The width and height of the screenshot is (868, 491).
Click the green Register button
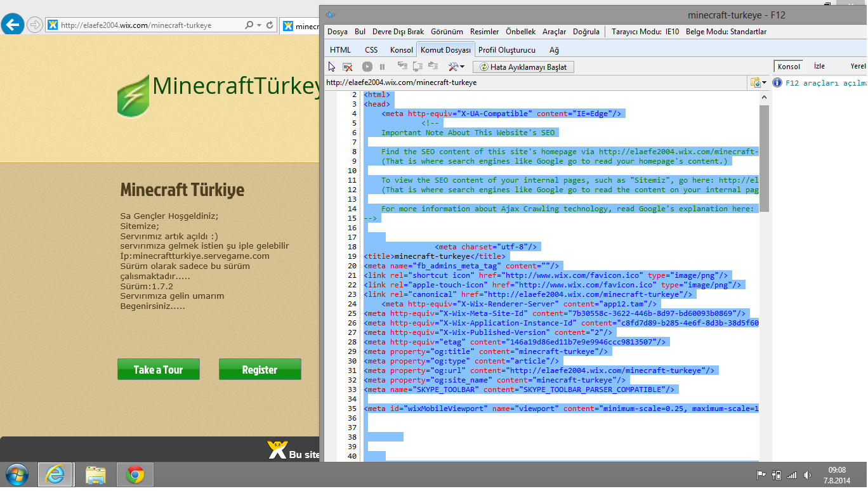pos(260,369)
